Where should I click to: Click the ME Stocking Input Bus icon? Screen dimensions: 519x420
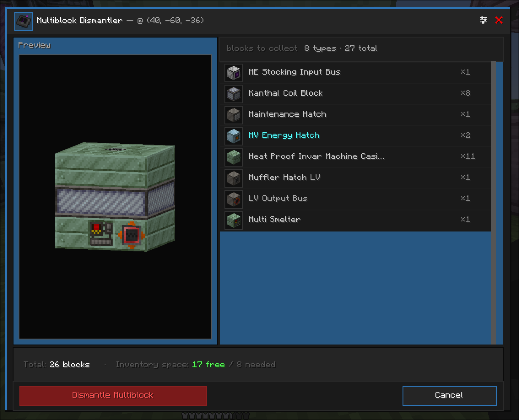pyautogui.click(x=234, y=73)
